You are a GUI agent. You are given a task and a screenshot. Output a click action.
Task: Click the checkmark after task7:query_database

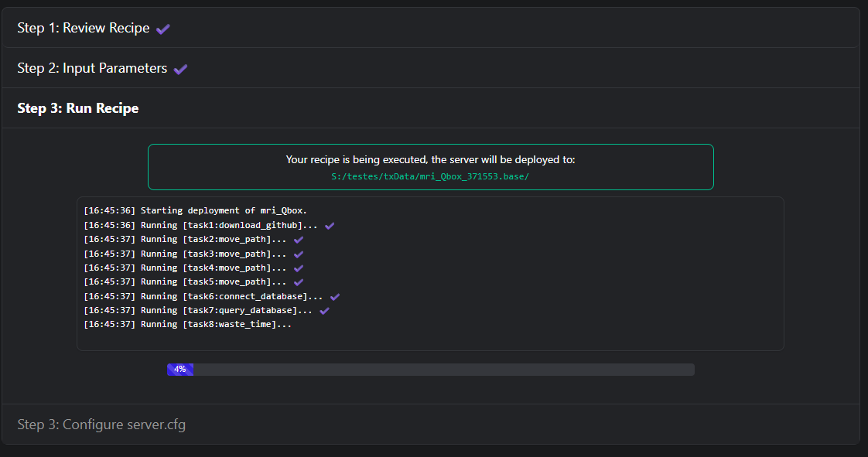click(325, 310)
